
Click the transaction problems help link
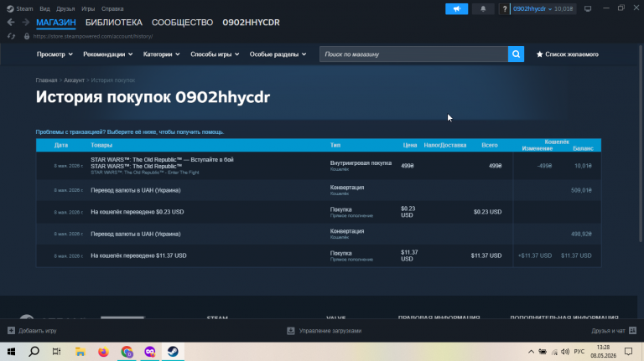[x=130, y=132]
